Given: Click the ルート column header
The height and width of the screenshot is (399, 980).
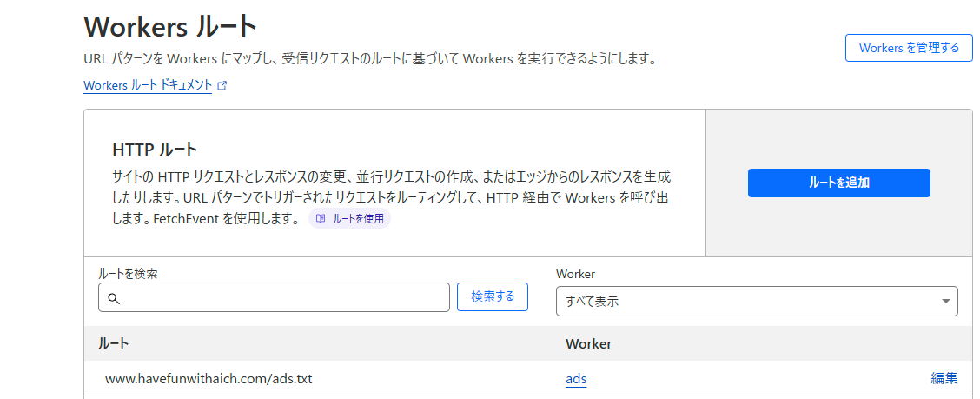Looking at the screenshot, I should click(x=114, y=343).
